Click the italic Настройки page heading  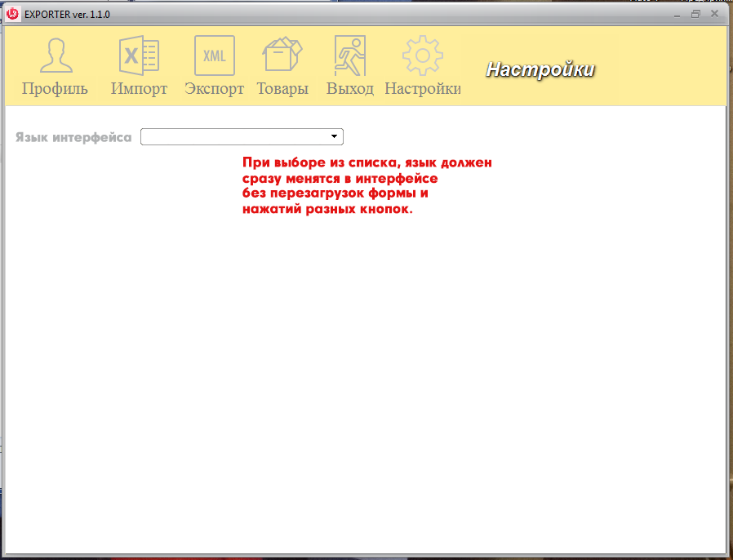[540, 69]
